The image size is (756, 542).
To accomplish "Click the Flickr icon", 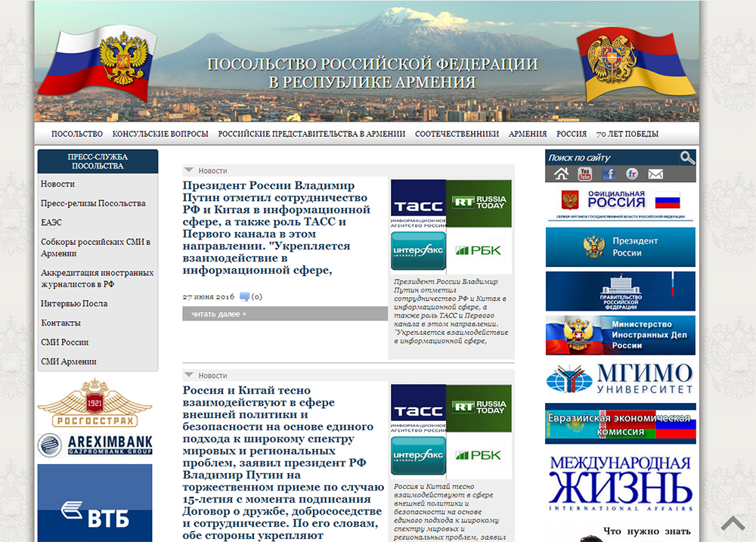I will click(631, 174).
